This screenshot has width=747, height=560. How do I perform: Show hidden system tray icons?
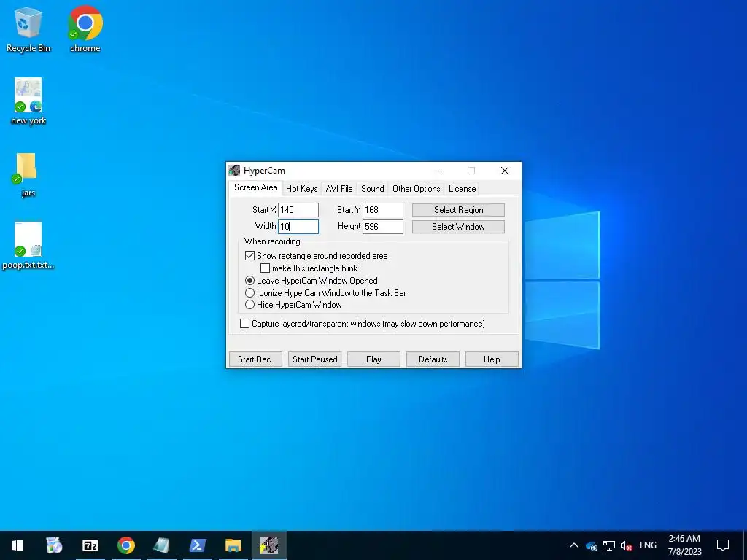pos(574,545)
